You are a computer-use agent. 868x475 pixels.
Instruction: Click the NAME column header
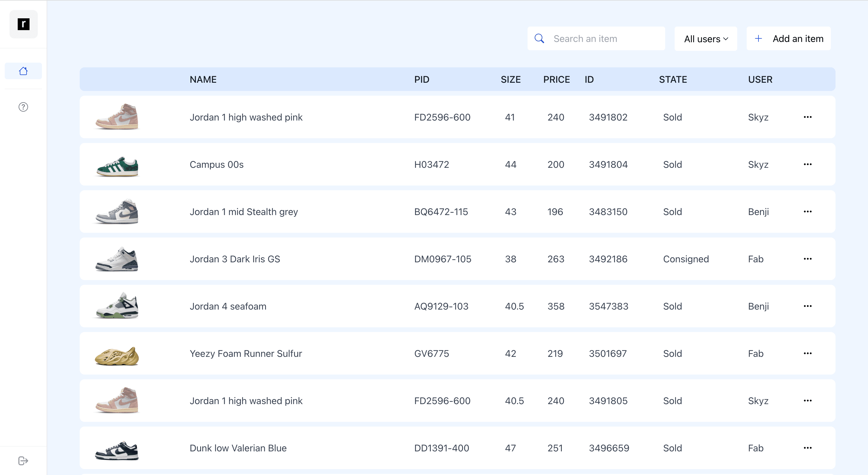coord(203,79)
